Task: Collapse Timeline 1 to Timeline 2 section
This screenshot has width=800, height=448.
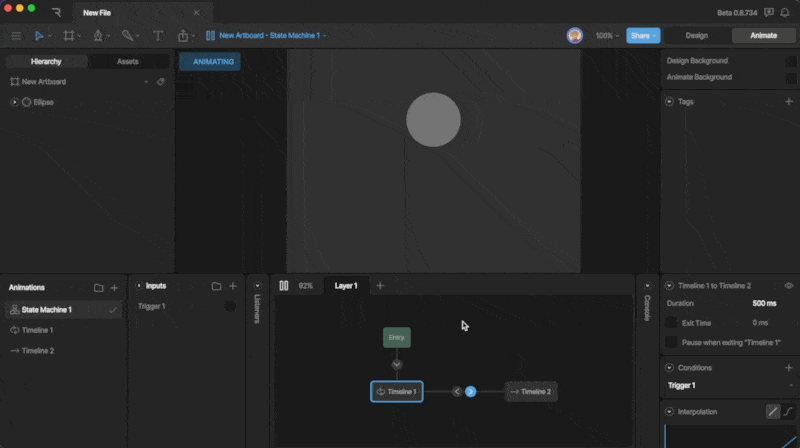Action: coord(669,286)
